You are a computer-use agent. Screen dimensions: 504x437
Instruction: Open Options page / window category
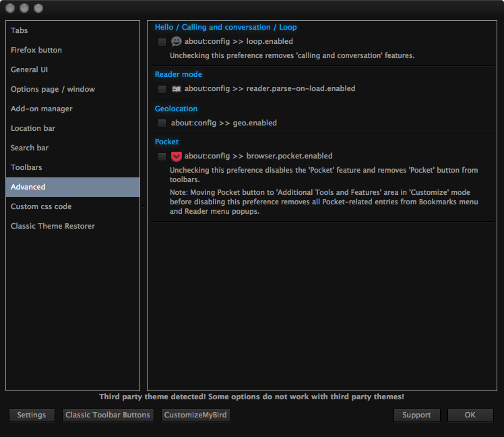73,89
